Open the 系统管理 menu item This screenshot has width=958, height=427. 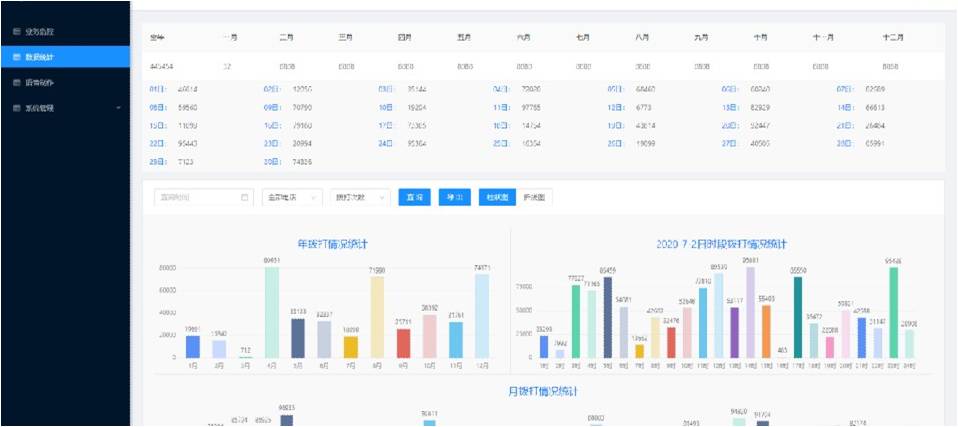click(42, 107)
